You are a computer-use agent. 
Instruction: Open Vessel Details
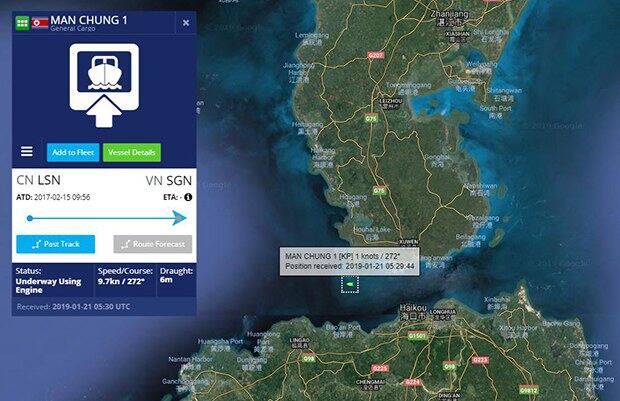pos(132,153)
